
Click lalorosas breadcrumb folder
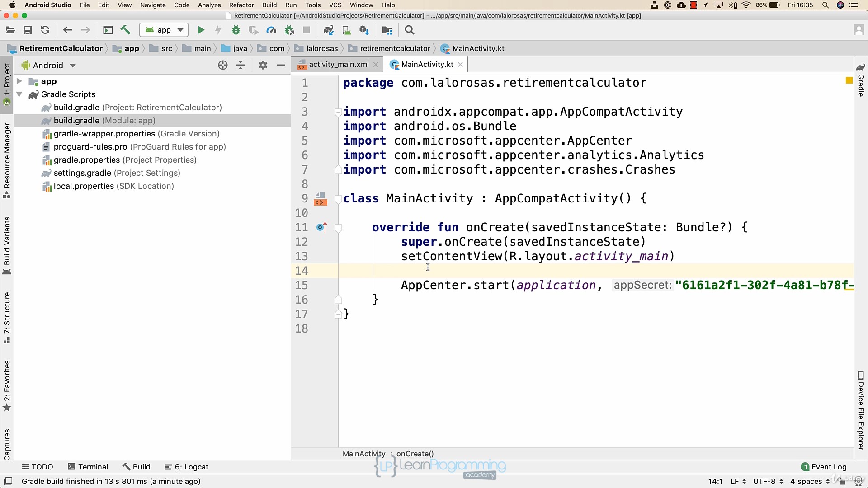[x=316, y=48]
